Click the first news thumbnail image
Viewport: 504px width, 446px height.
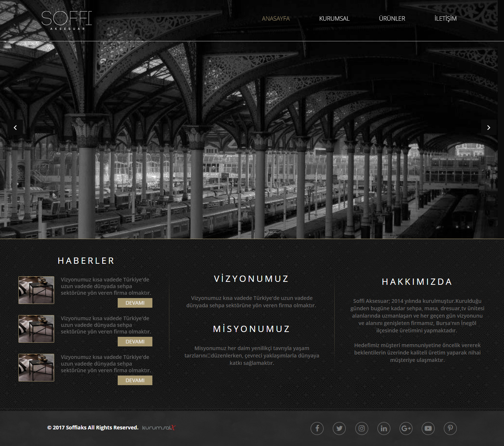click(x=36, y=290)
